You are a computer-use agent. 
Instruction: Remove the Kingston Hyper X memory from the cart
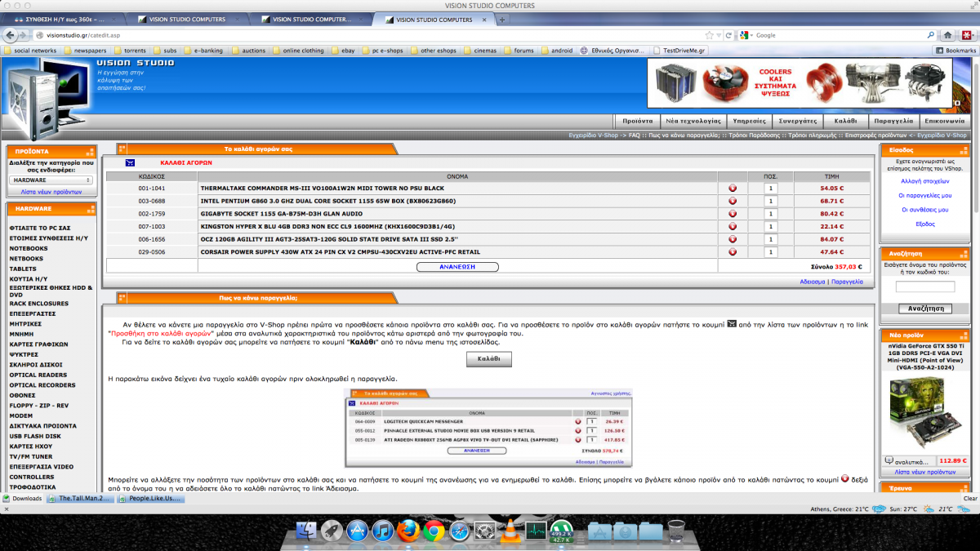[733, 226]
